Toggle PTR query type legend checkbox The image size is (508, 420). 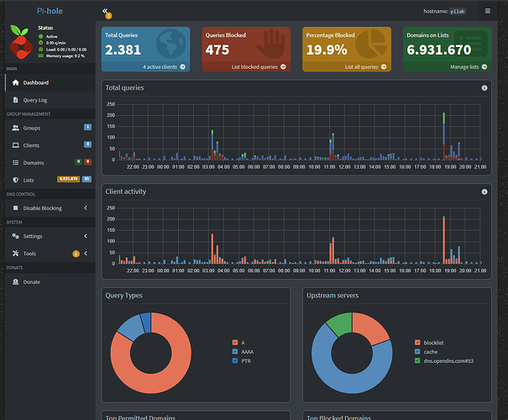235,360
